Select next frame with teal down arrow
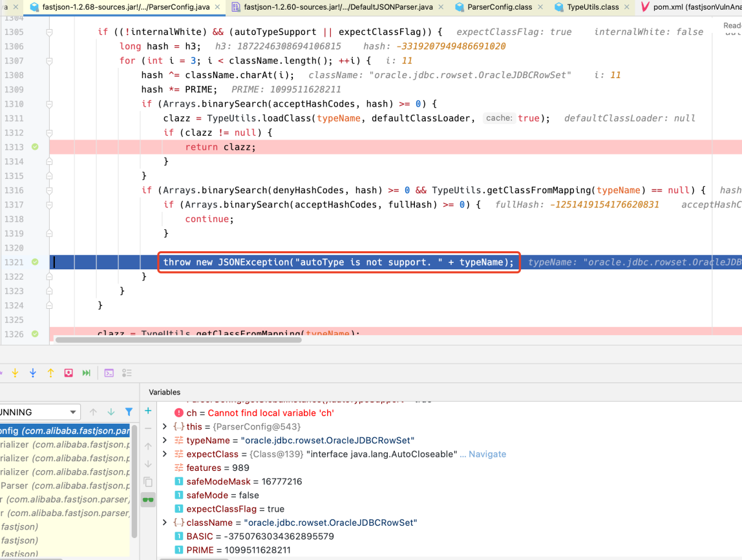 pyautogui.click(x=111, y=412)
